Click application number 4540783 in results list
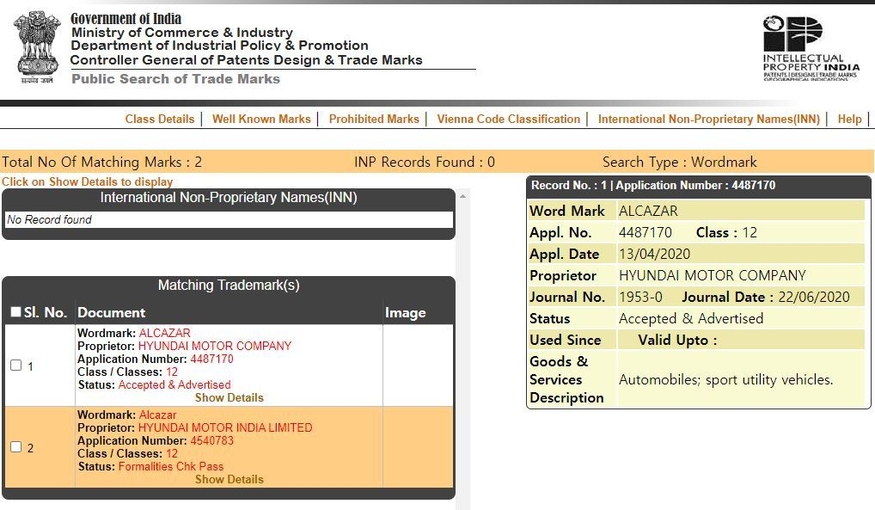 [x=211, y=440]
